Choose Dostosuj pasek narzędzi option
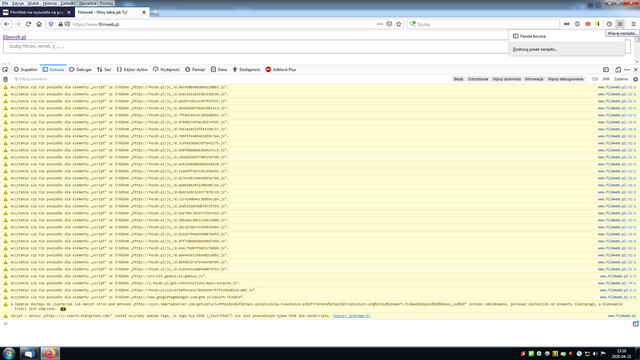 [x=567, y=49]
